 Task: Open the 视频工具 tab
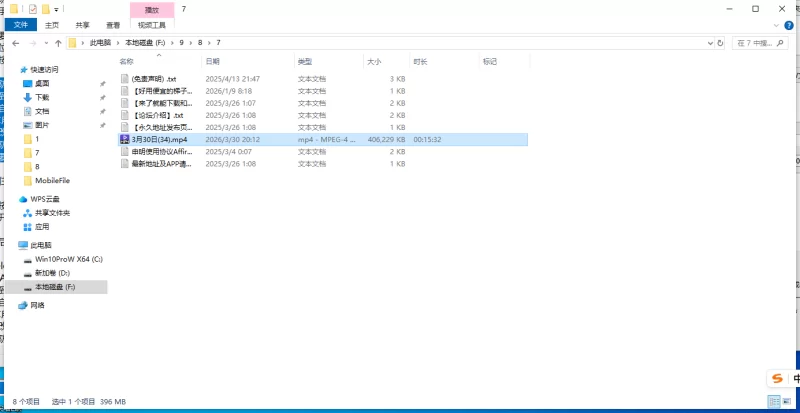(151, 25)
